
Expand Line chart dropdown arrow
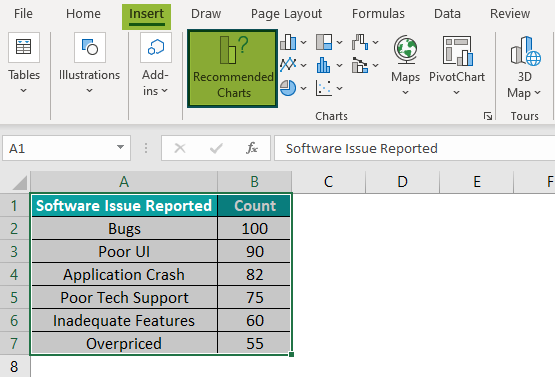tap(303, 65)
